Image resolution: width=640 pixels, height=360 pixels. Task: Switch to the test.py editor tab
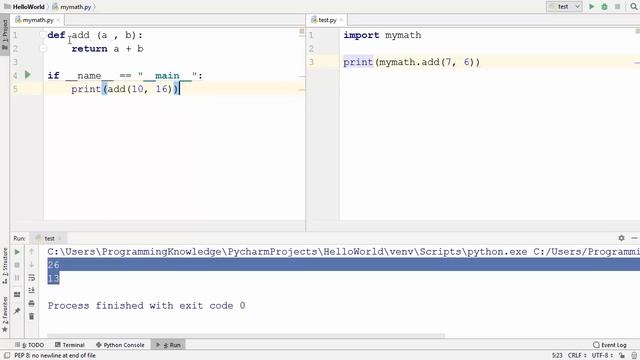click(327, 20)
